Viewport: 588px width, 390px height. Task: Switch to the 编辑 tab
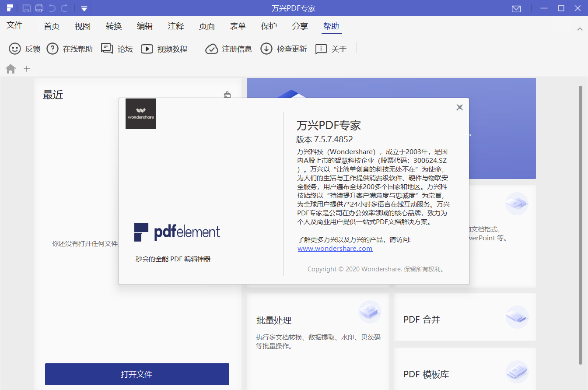(145, 26)
